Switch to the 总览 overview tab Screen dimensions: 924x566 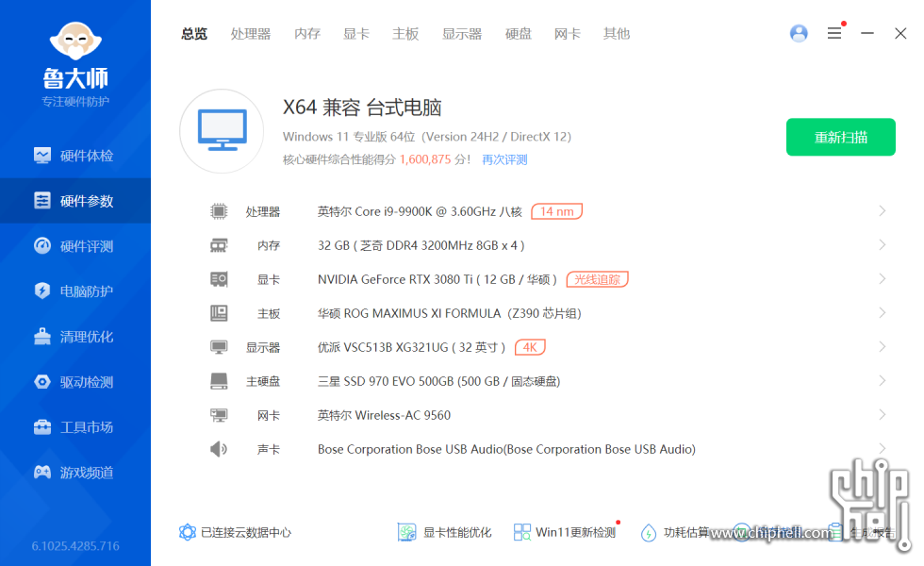194,34
